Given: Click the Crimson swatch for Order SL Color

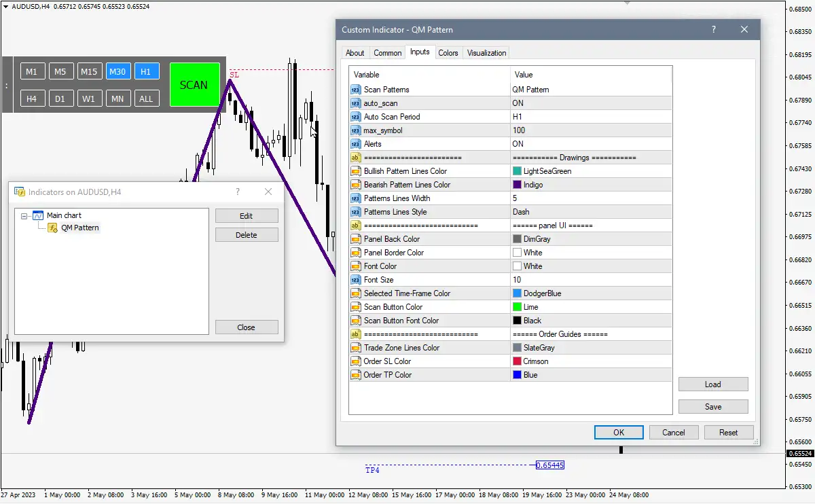Looking at the screenshot, I should pyautogui.click(x=518, y=361).
